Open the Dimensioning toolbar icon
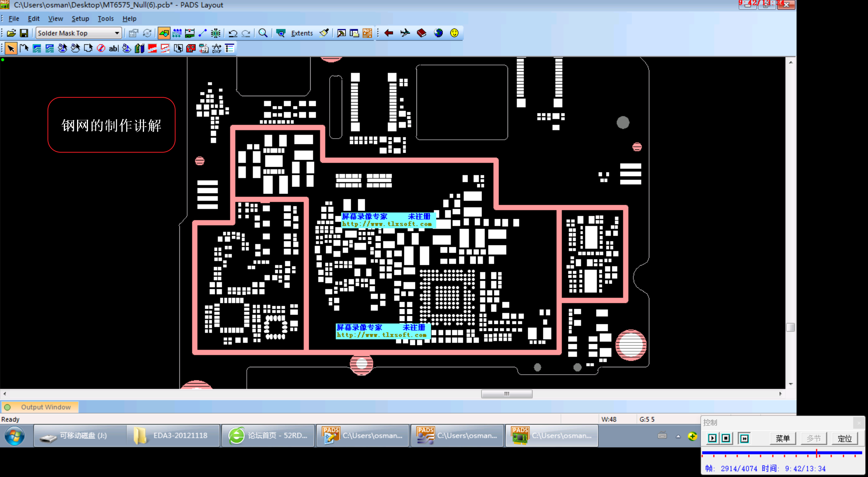Image resolution: width=868 pixels, height=477 pixels. [x=190, y=33]
